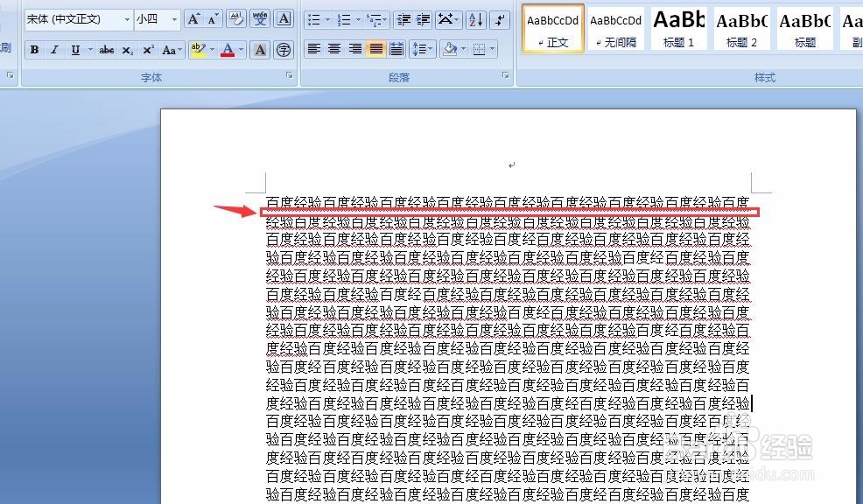Click the Borders icon

pos(480,50)
